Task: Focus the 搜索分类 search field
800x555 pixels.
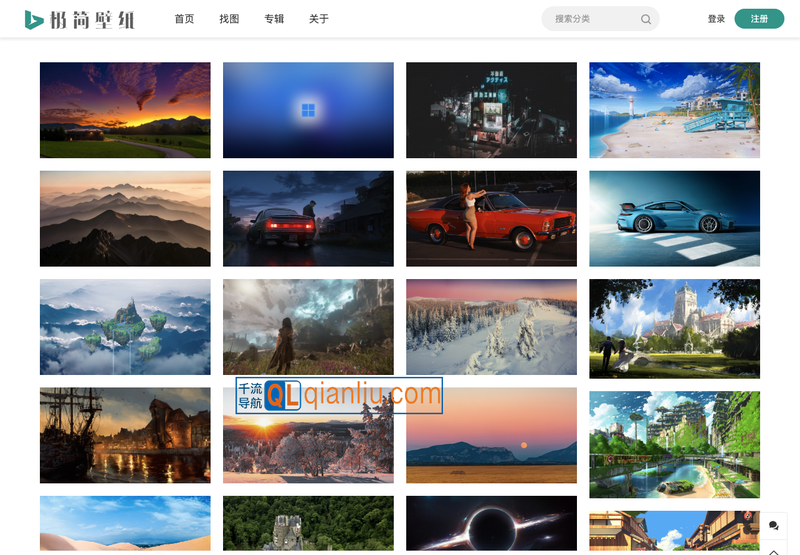Action: [x=592, y=19]
